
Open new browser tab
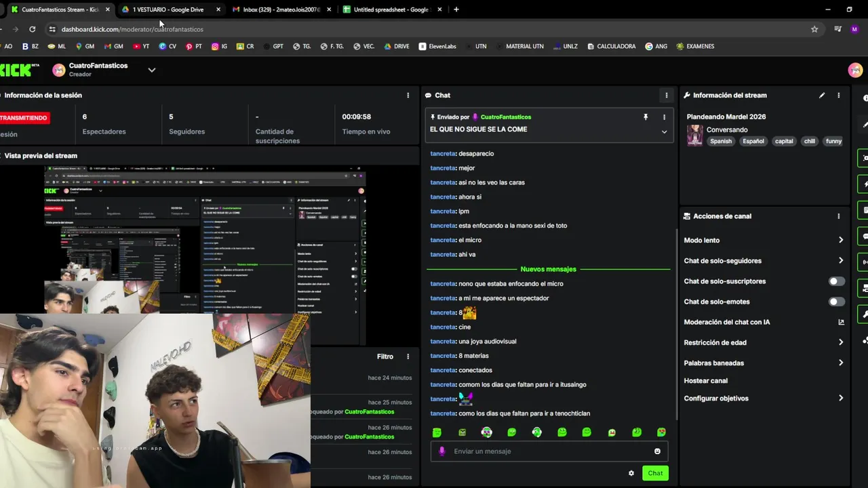456,9
